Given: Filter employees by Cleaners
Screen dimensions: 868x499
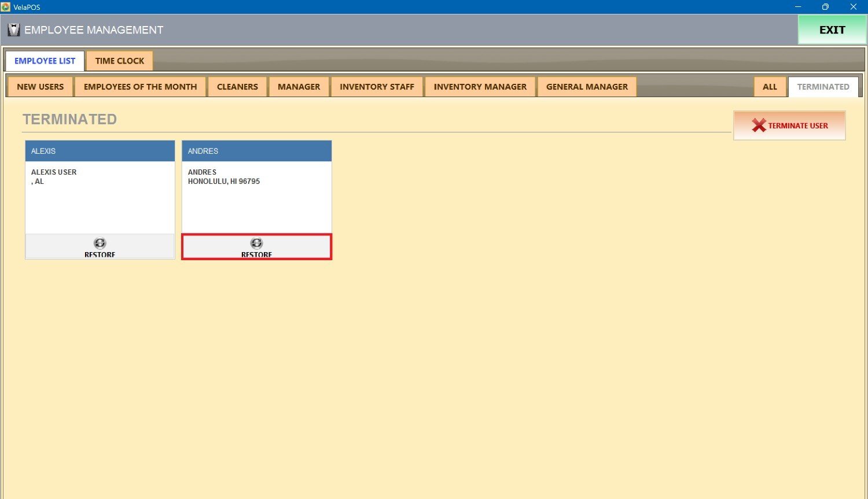Looking at the screenshot, I should tap(237, 87).
